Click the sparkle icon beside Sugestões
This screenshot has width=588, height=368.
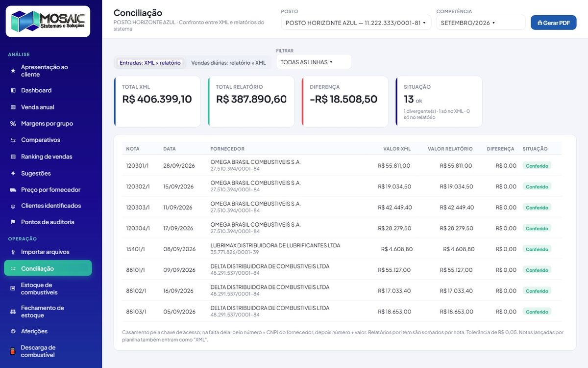point(13,174)
